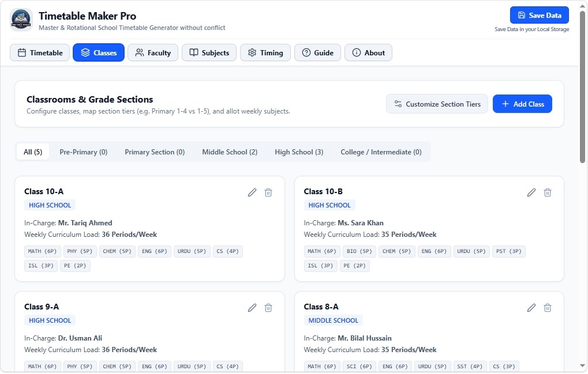Click in-charge name Ms. Sara Khan
Screen dimensions: 588x374
[x=361, y=223]
